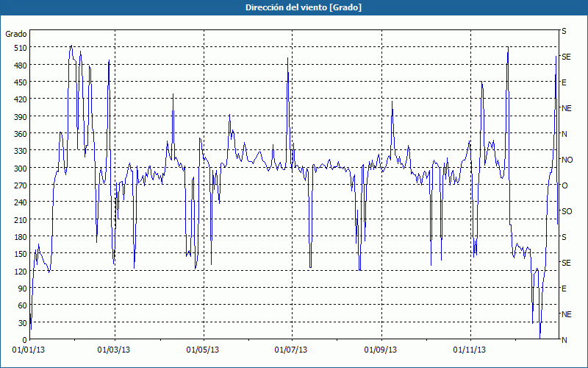Select the N compass label level with 360

click(x=564, y=134)
